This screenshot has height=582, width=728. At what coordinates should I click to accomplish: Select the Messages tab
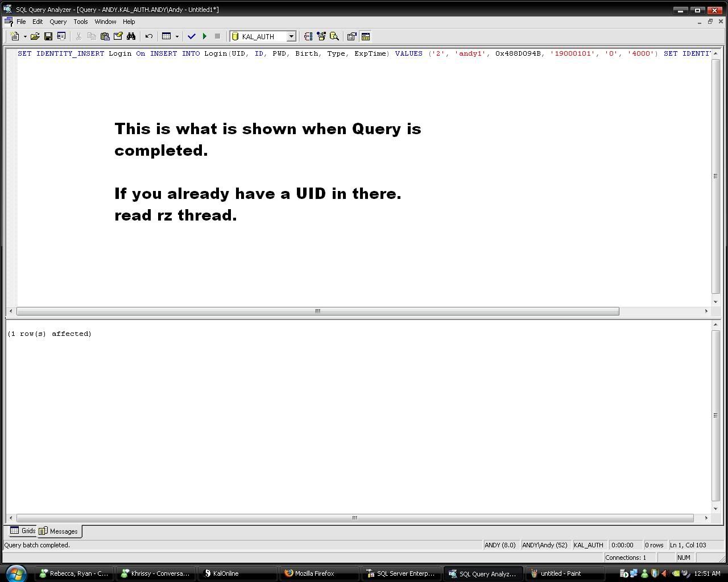pyautogui.click(x=60, y=531)
